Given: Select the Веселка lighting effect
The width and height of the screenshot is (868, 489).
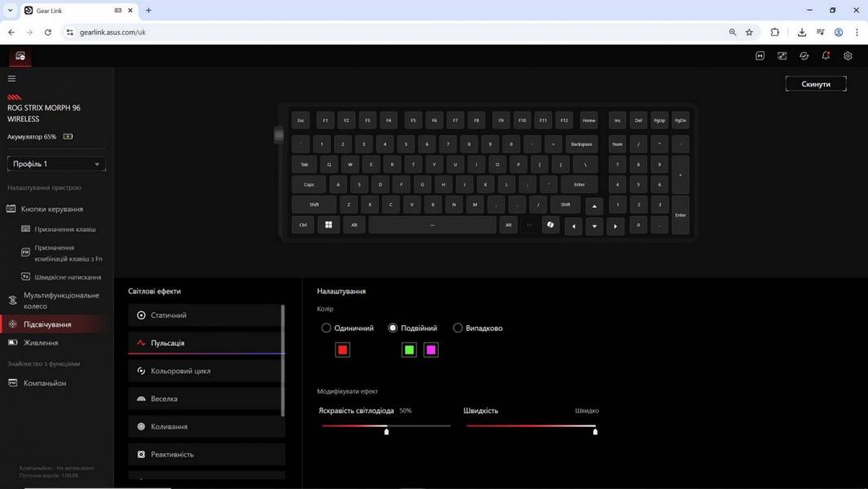Looking at the screenshot, I should click(x=205, y=399).
